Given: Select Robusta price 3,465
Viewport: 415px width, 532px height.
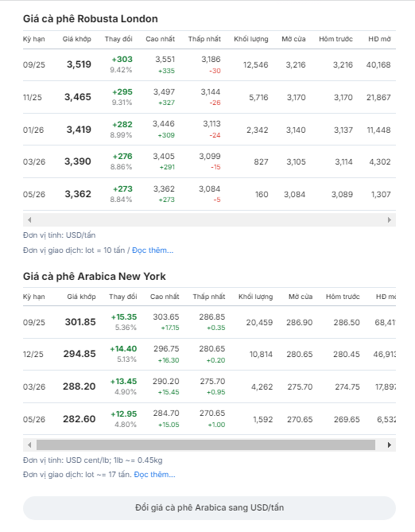Looking at the screenshot, I should click(78, 97).
